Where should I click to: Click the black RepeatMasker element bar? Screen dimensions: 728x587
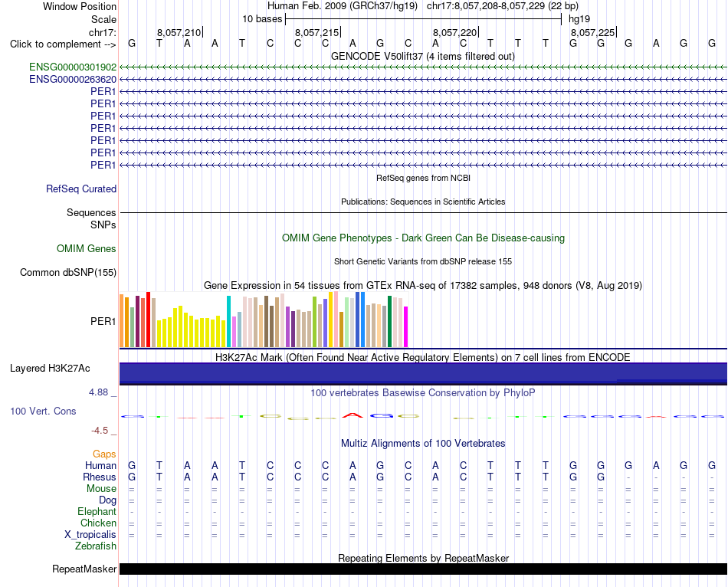click(423, 569)
